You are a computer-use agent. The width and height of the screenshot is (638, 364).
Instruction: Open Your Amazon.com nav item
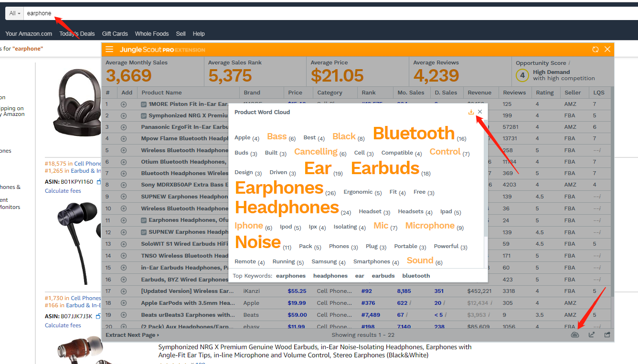click(x=29, y=34)
